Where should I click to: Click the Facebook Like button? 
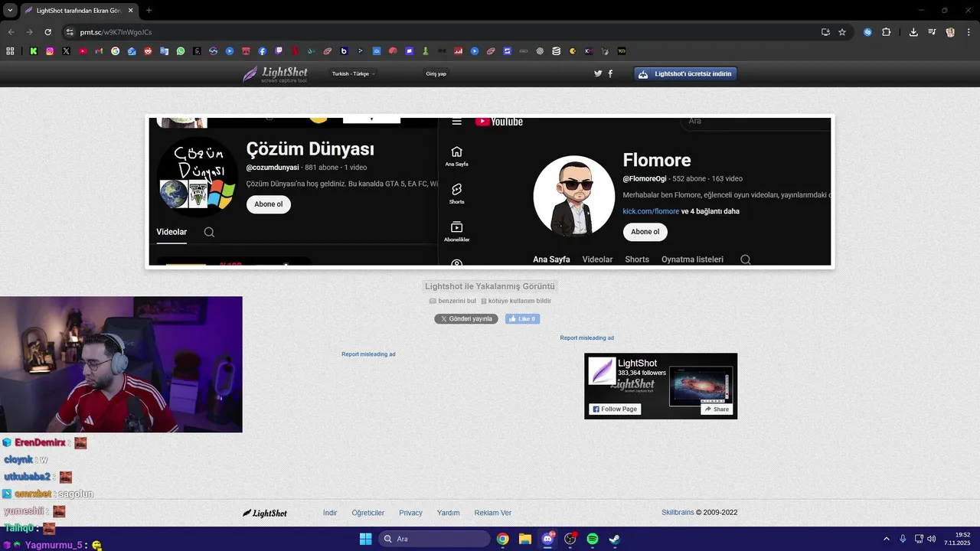tap(523, 318)
